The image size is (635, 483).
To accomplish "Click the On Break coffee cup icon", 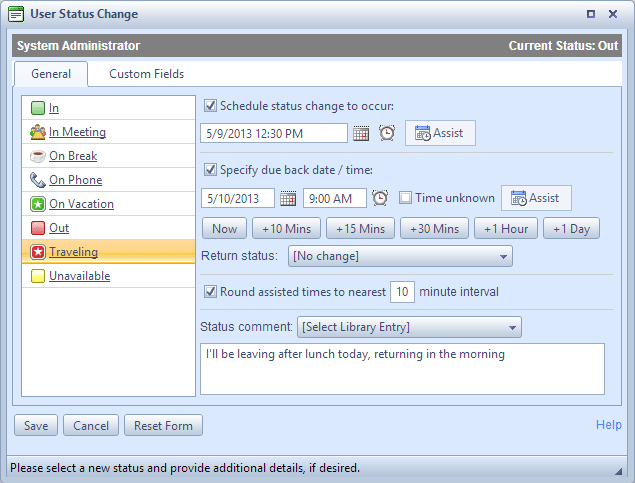I will pos(38,156).
